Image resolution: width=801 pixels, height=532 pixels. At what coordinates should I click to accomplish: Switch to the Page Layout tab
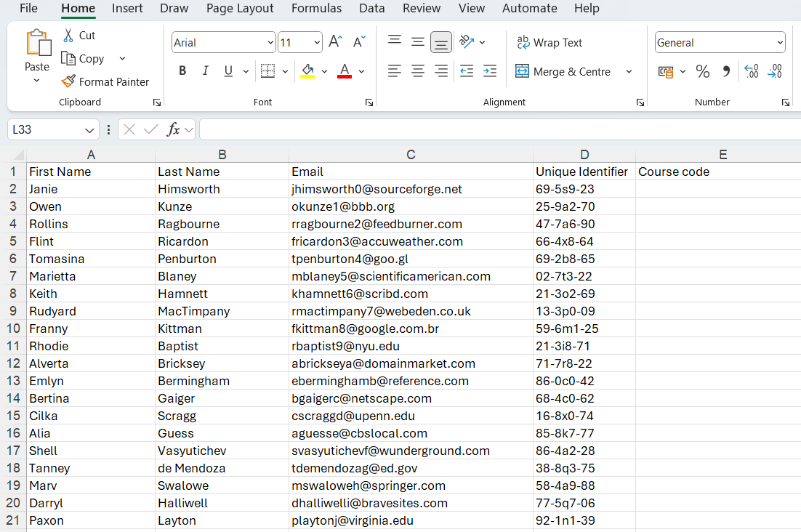[240, 8]
